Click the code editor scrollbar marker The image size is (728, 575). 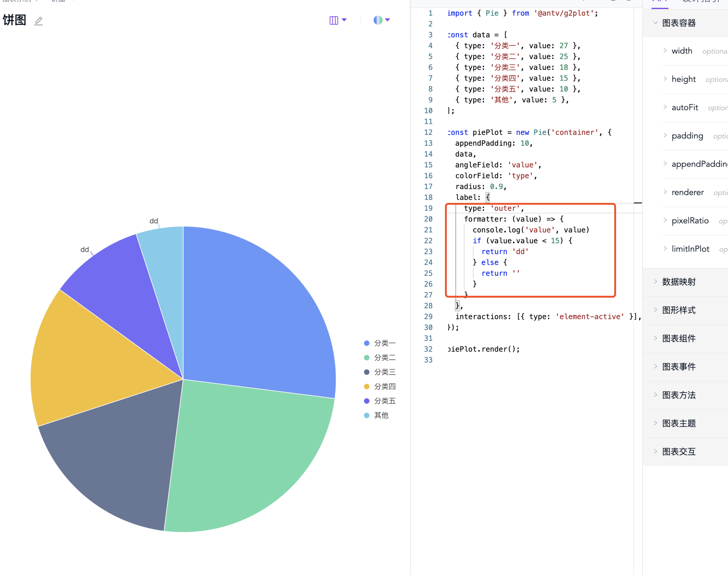pyautogui.click(x=638, y=203)
